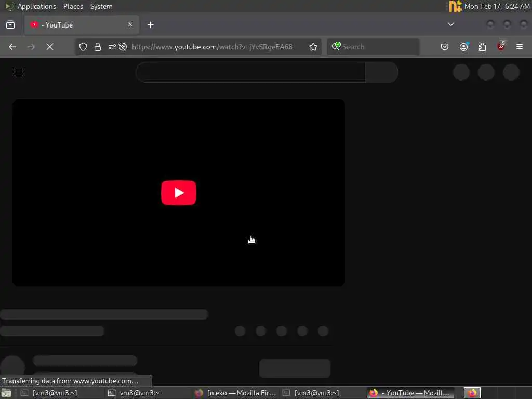Open a new tab with plus button
This screenshot has width=532, height=399.
click(150, 25)
